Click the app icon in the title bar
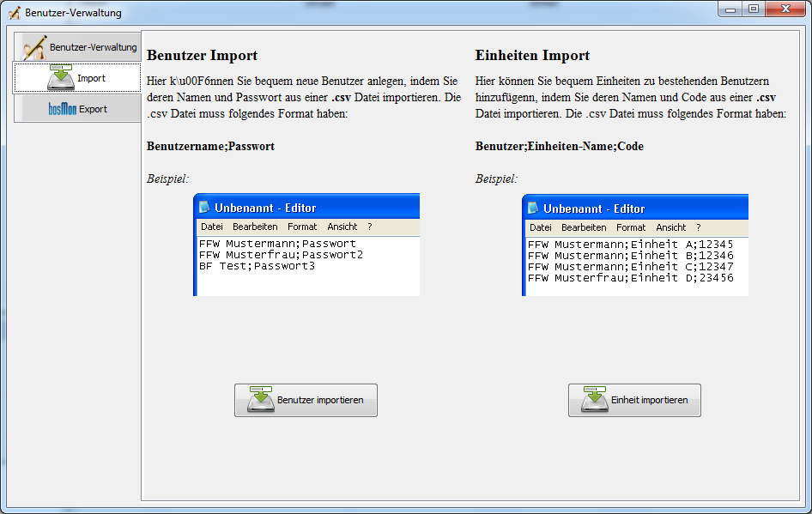812x514 pixels. pyautogui.click(x=14, y=13)
